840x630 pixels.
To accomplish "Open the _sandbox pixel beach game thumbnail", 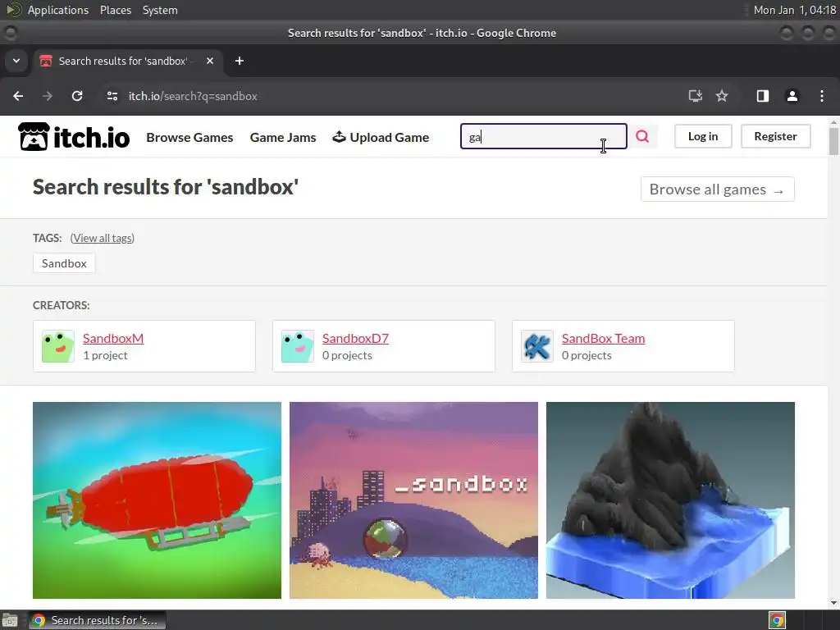I will point(413,500).
